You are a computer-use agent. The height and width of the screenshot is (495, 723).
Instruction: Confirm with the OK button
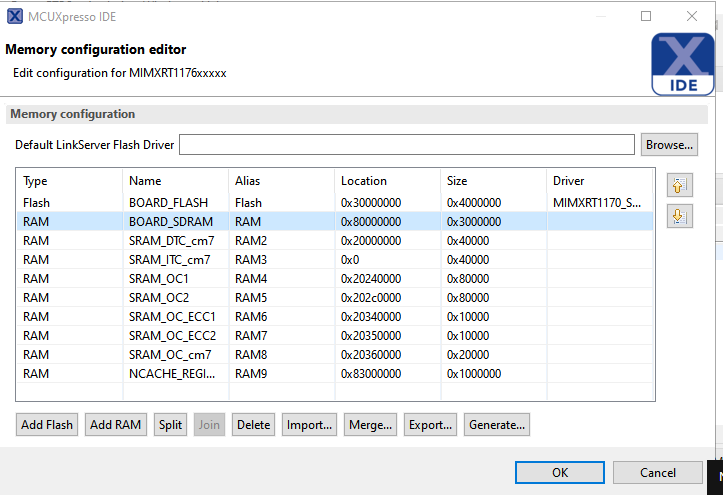560,473
